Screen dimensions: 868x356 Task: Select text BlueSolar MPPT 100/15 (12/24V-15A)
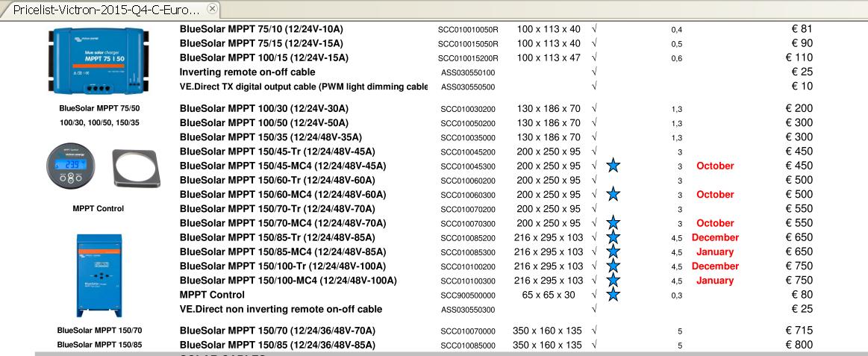tap(264, 58)
